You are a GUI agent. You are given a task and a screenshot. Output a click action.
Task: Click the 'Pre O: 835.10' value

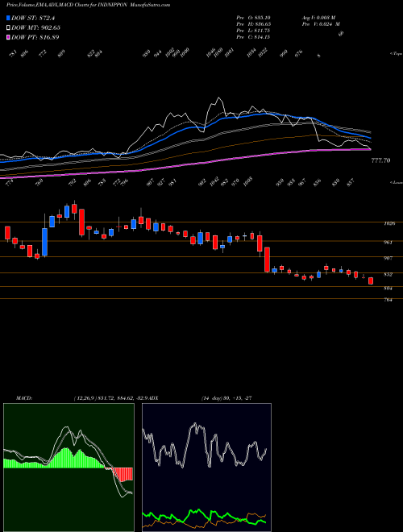[253, 17]
